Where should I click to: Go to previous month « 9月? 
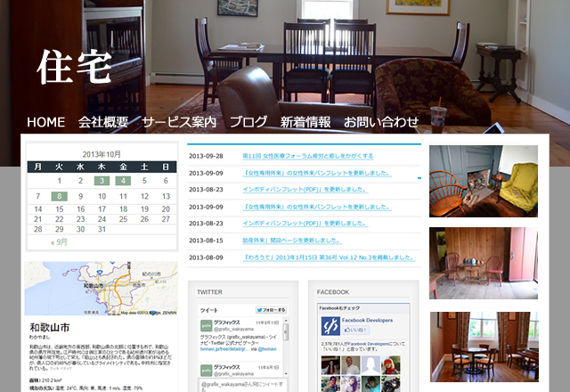[x=60, y=241]
